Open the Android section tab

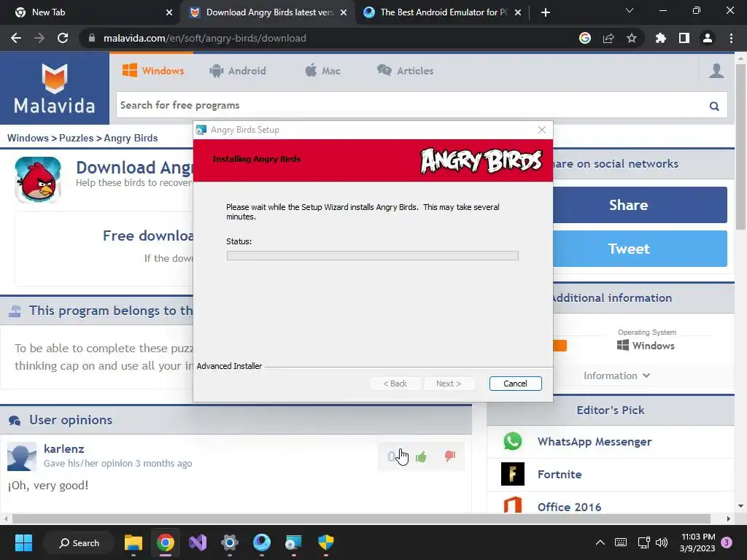[x=238, y=71]
